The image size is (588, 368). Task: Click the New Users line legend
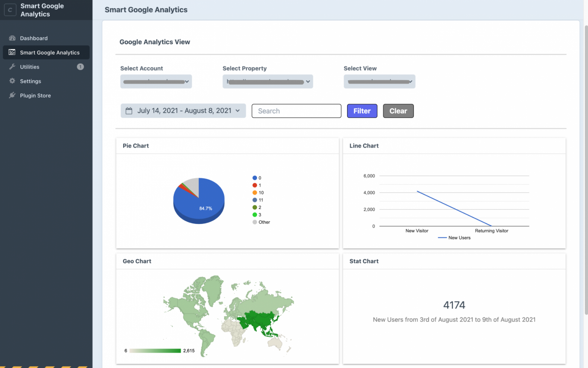click(x=454, y=238)
